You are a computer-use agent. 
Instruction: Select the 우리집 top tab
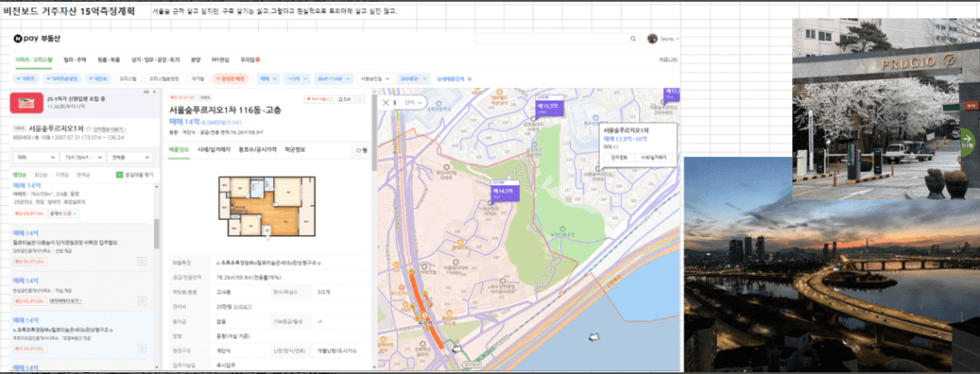pos(250,59)
